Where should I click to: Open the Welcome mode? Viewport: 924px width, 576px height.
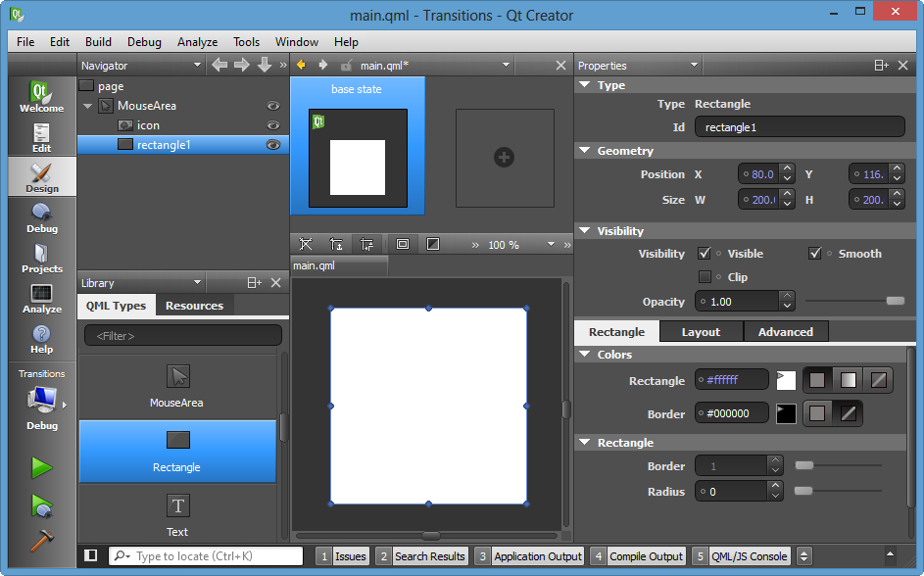[x=42, y=97]
